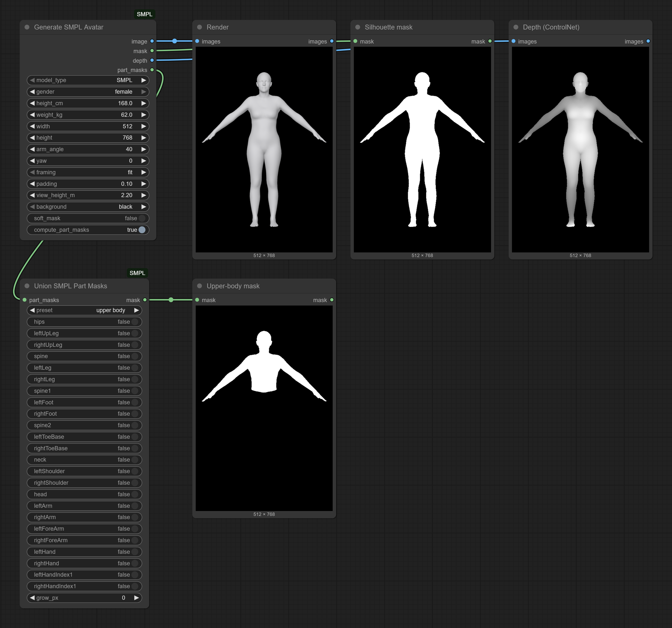Viewport: 672px width, 628px height.
Task: Collapse the Silhouette mask node dot
Action: 358,27
